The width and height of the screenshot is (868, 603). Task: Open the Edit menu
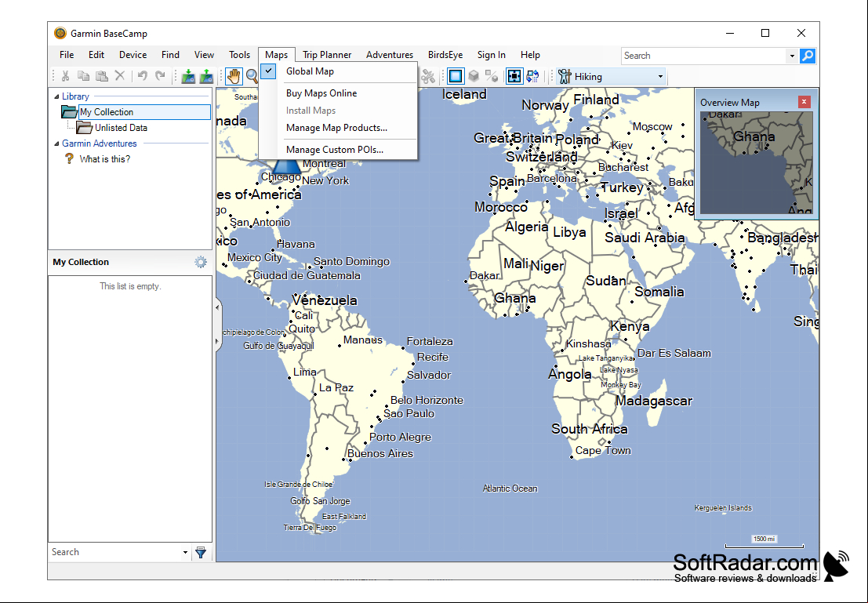point(96,55)
